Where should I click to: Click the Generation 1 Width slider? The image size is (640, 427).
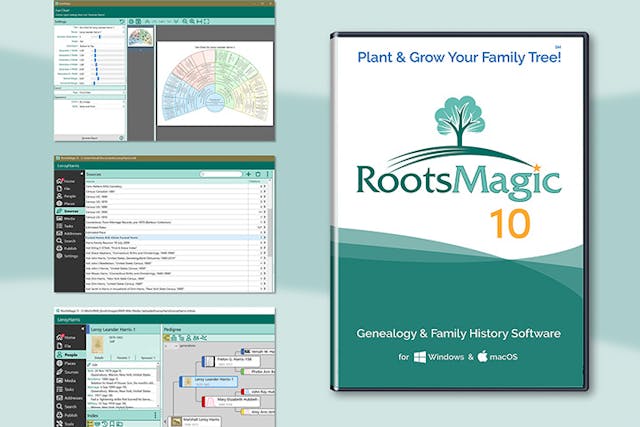click(x=108, y=51)
